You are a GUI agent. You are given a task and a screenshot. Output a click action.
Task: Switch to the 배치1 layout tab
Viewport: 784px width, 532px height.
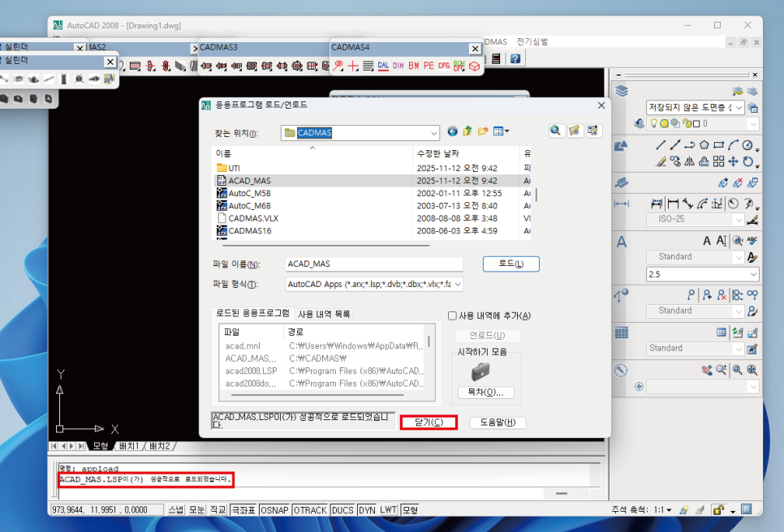click(128, 446)
